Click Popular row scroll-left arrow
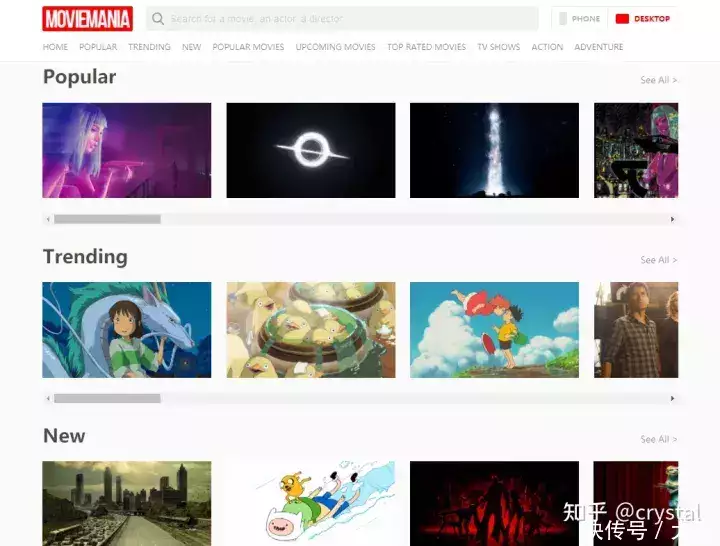 pos(48,220)
